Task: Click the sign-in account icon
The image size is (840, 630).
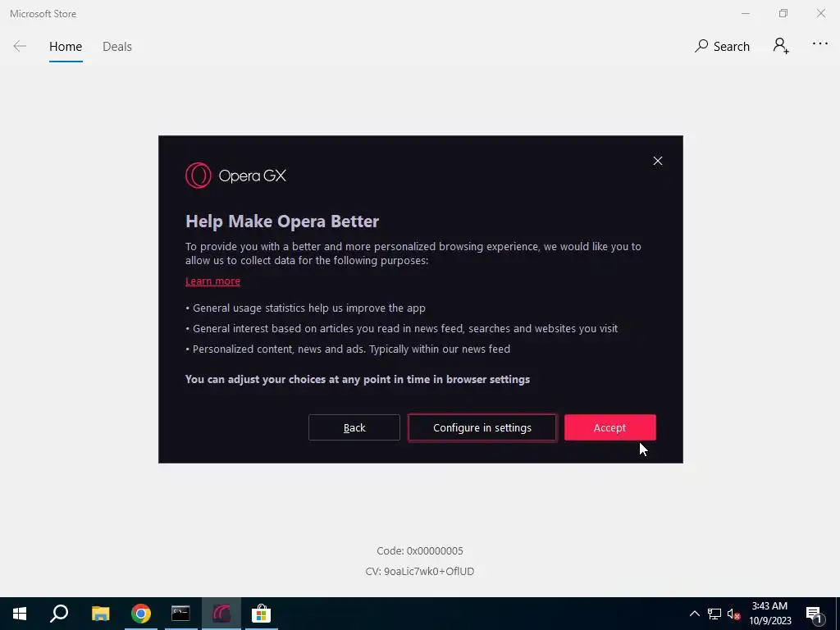Action: point(781,46)
